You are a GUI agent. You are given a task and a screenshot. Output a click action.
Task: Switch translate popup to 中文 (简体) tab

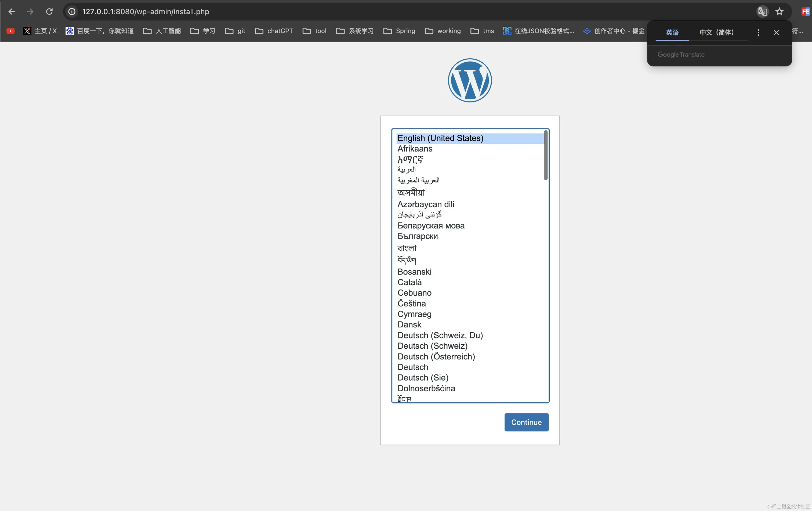[x=717, y=33]
